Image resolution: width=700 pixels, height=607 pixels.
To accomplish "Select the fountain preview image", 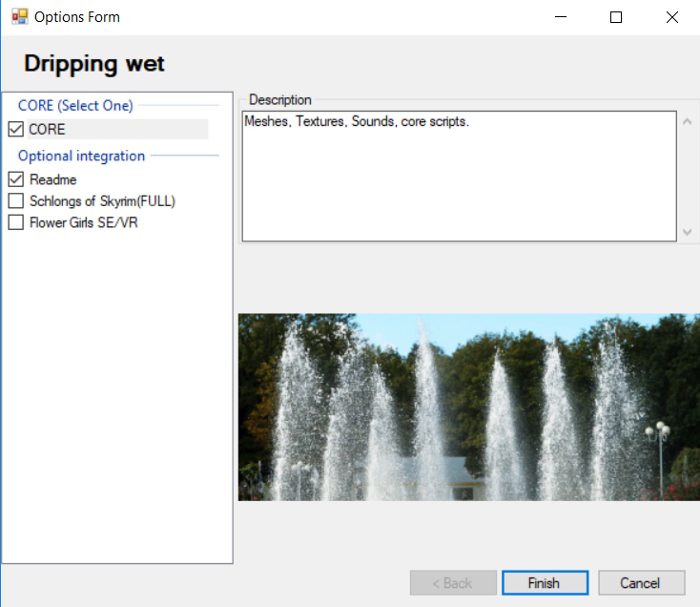I will 468,408.
